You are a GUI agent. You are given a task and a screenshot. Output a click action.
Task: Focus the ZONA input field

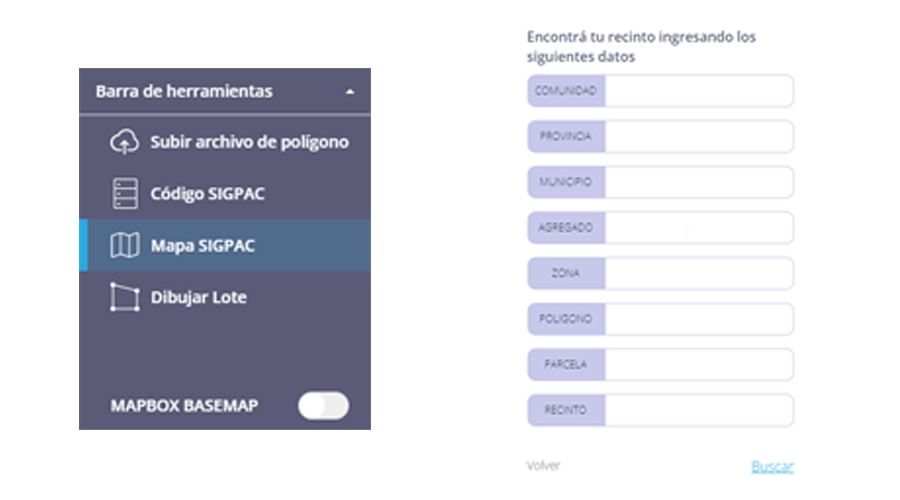[699, 273]
